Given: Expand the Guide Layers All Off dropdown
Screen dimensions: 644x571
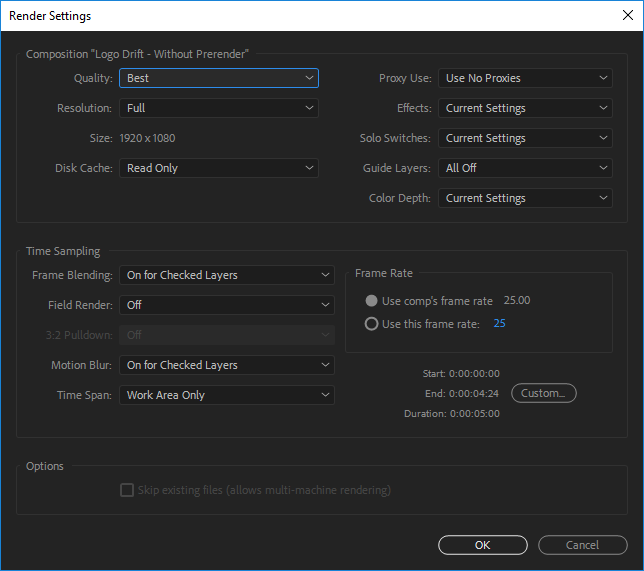Looking at the screenshot, I should (x=525, y=168).
